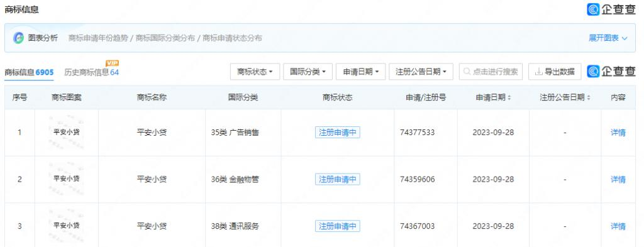644x247 pixels.
Task: Click application number 74359606
Action: click(417, 179)
